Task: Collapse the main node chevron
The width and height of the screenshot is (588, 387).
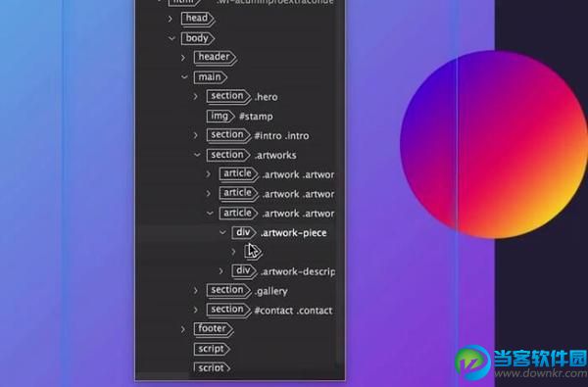Action: point(184,76)
